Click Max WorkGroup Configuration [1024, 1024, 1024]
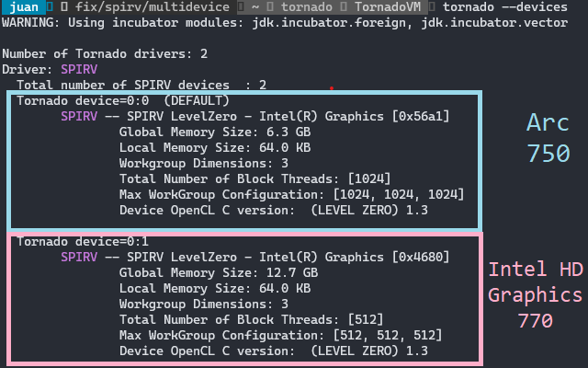This screenshot has height=368, width=588. point(292,194)
